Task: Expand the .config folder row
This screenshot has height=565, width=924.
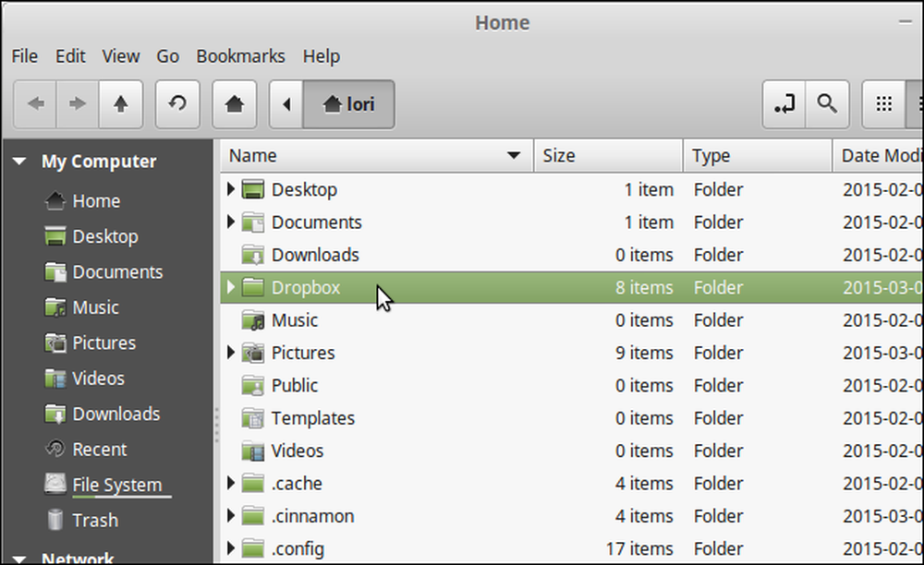Action: [x=230, y=548]
